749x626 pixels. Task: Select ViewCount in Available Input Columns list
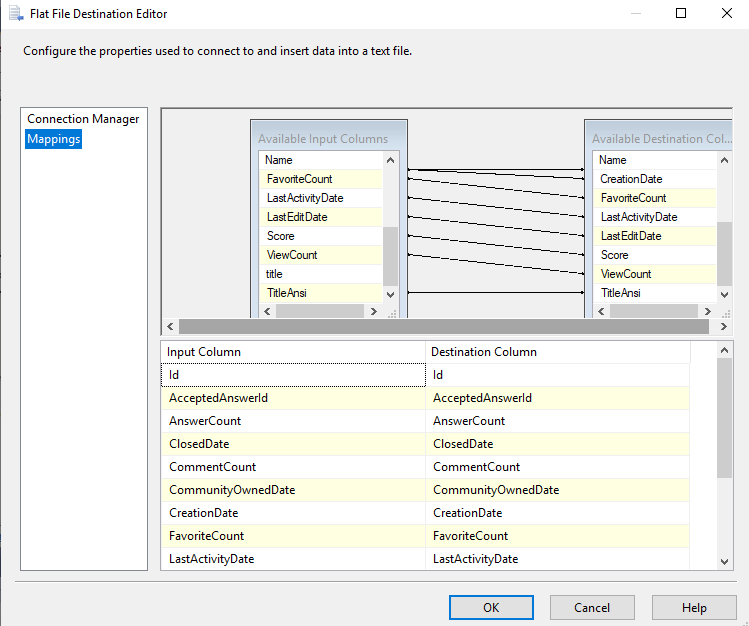click(292, 255)
